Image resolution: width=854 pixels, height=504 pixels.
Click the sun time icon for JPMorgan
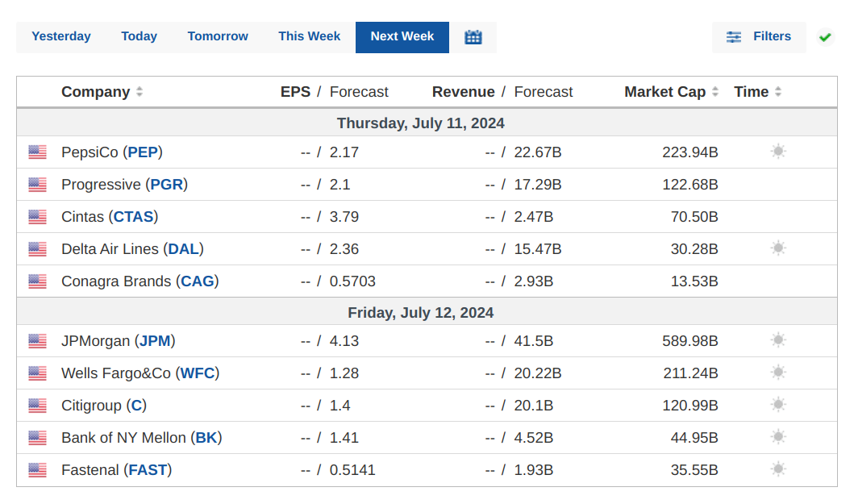(x=778, y=340)
